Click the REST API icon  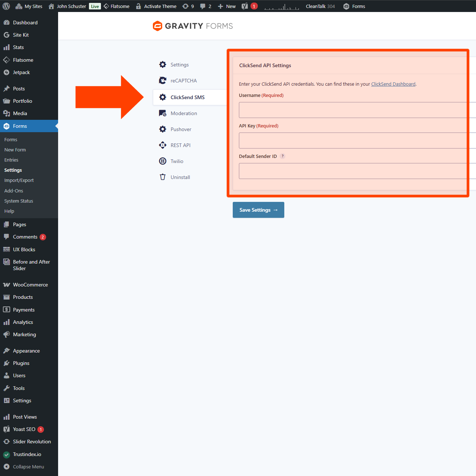pyautogui.click(x=163, y=145)
